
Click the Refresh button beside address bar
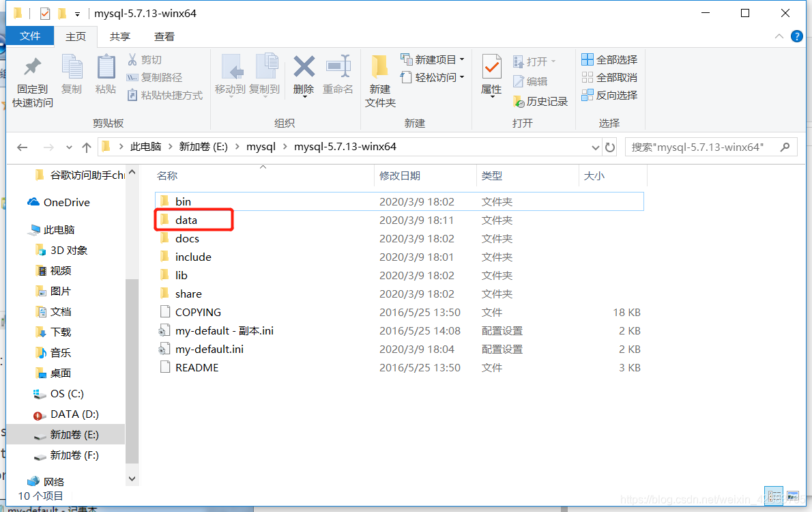tap(610, 147)
